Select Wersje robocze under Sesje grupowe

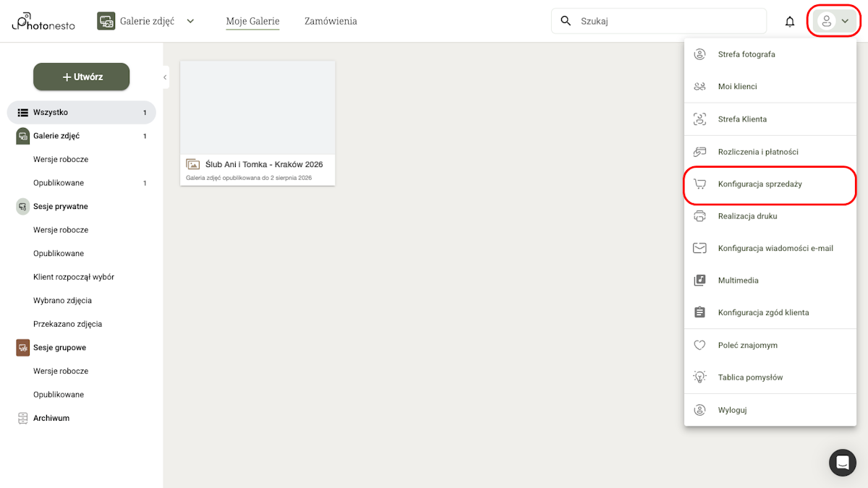point(61,371)
